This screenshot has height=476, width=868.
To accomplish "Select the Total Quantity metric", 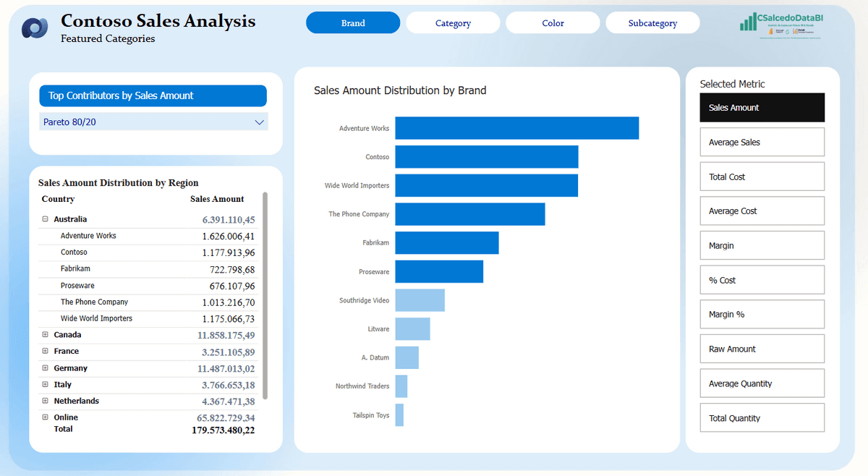I will coord(762,418).
